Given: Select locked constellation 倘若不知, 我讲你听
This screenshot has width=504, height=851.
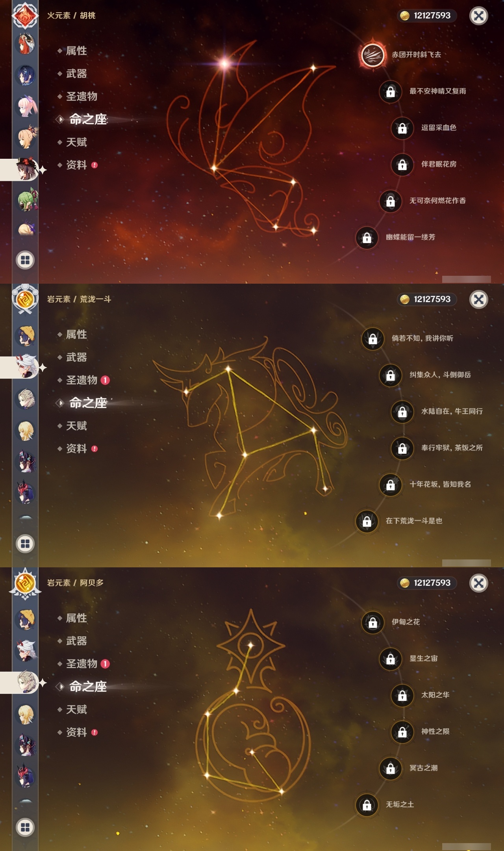Looking at the screenshot, I should pos(373,338).
